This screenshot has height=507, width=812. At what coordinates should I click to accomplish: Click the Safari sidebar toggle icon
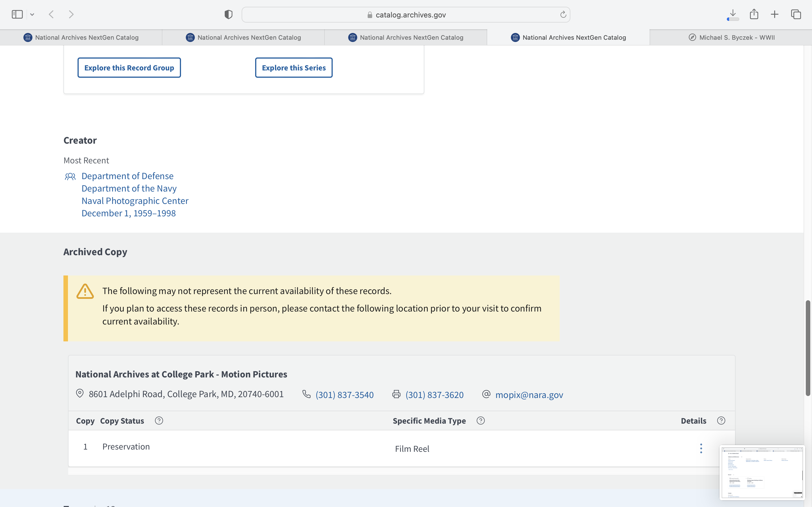click(17, 14)
